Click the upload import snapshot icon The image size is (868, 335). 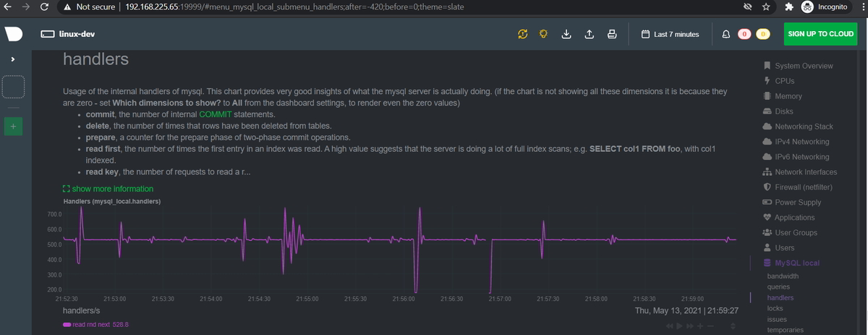pos(589,34)
